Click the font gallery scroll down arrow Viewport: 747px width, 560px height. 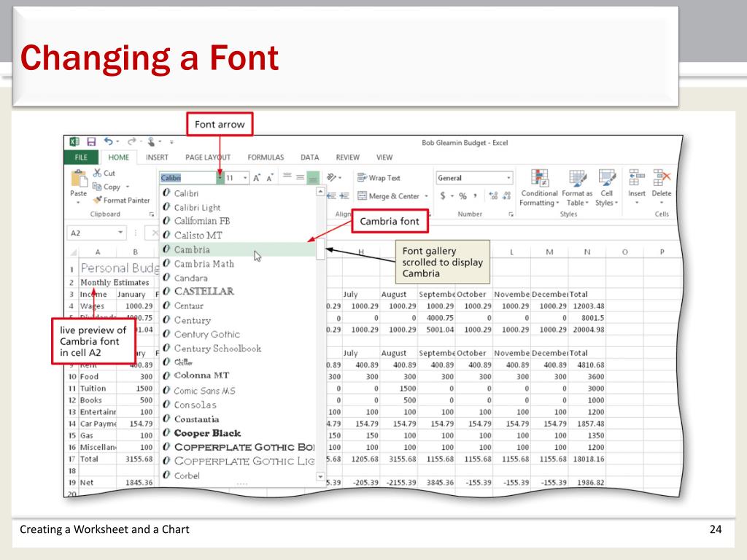pos(321,476)
